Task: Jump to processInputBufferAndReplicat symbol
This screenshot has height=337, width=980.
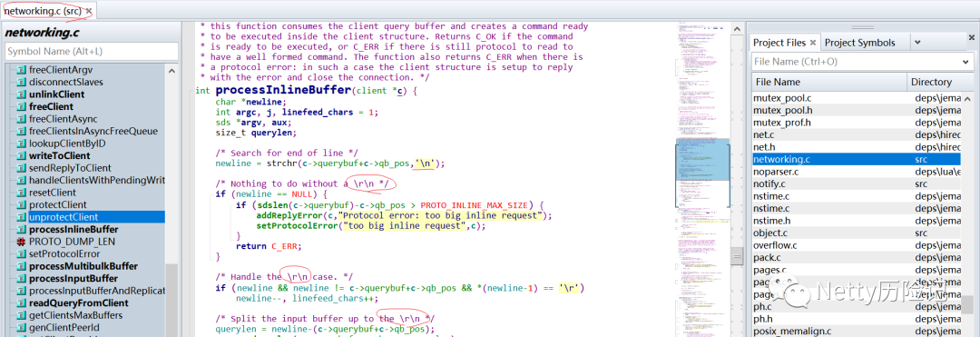Action: coord(96,291)
